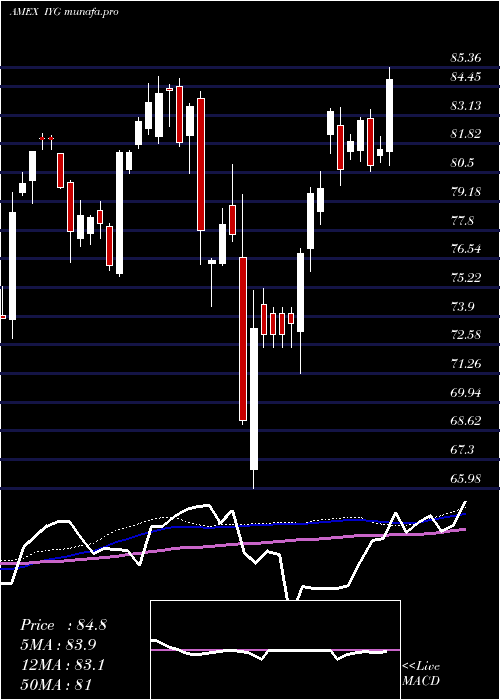
Task: Select the 81.82 price axis label
Action: [466, 134]
